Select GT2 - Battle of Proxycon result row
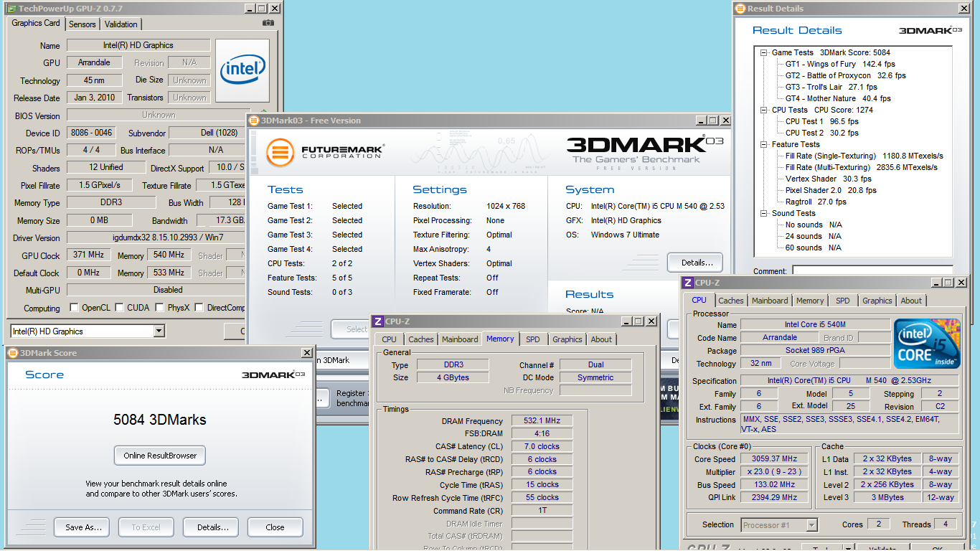980x551 pixels. (845, 75)
